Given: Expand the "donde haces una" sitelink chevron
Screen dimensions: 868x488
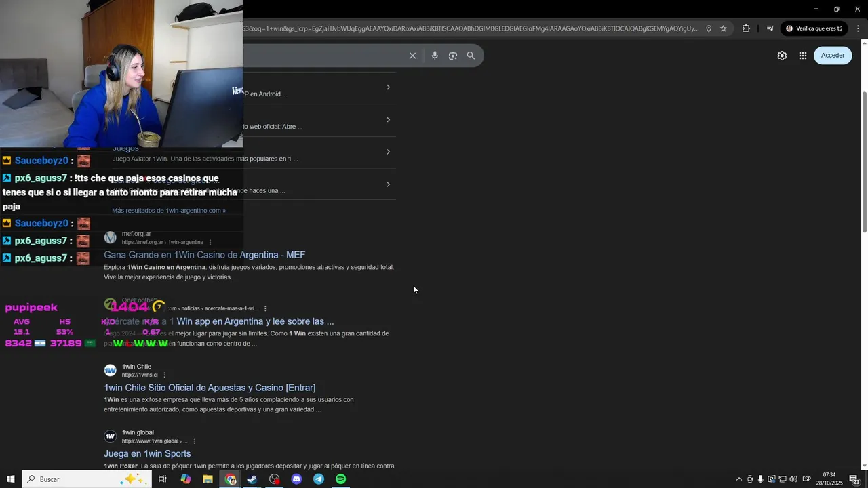Looking at the screenshot, I should (x=388, y=184).
